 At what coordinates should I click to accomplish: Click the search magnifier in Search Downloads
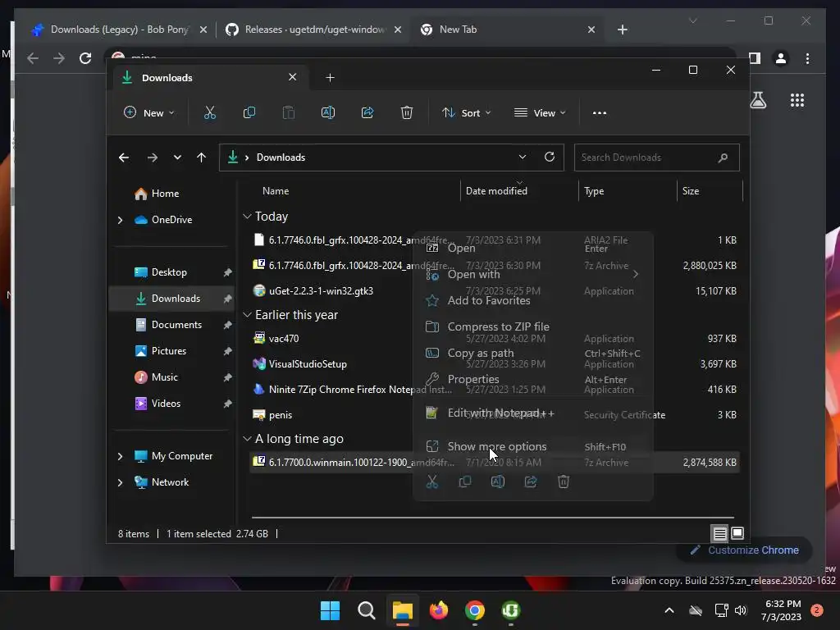[723, 157]
